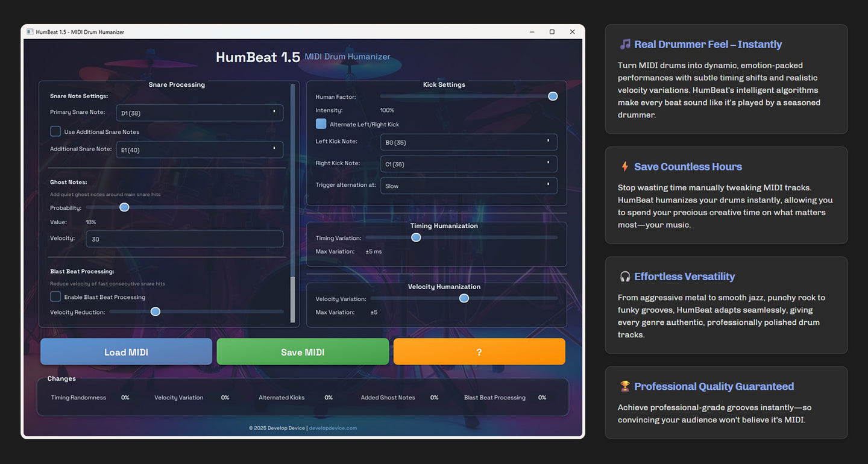Open the Left Kick Note dropdown
This screenshot has width=868, height=464.
click(468, 142)
